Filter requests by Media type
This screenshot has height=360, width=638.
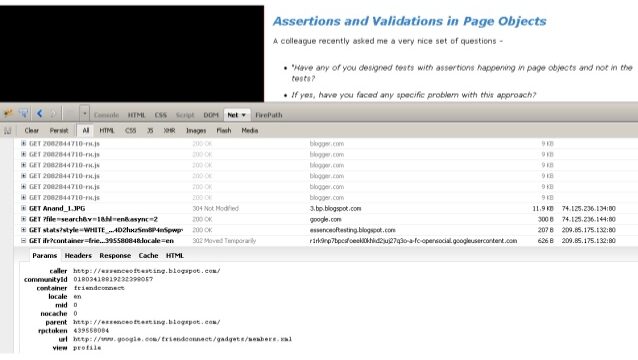pos(249,131)
